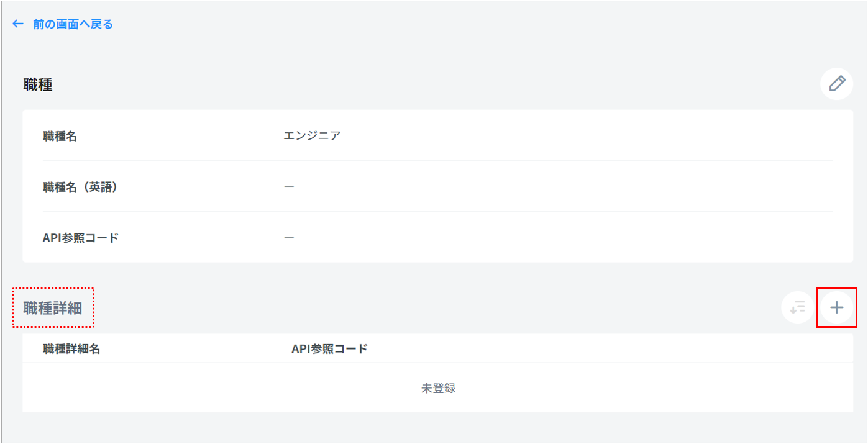Viewport: 868px width, 444px height.
Task: Select the whole 職種名（英語） row
Action: coord(437,186)
